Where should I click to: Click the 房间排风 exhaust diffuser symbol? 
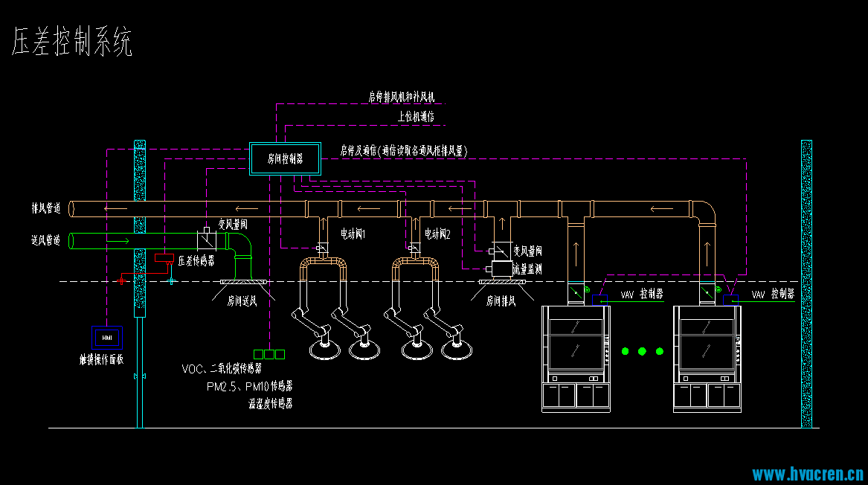pyautogui.click(x=501, y=283)
